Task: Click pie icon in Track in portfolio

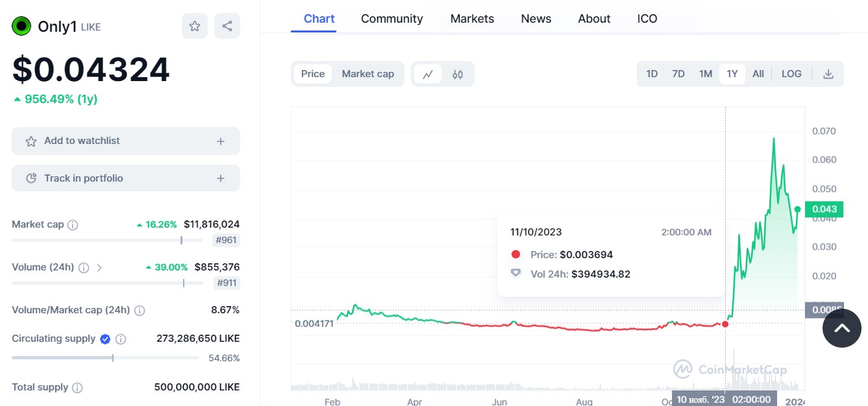Action: point(31,178)
